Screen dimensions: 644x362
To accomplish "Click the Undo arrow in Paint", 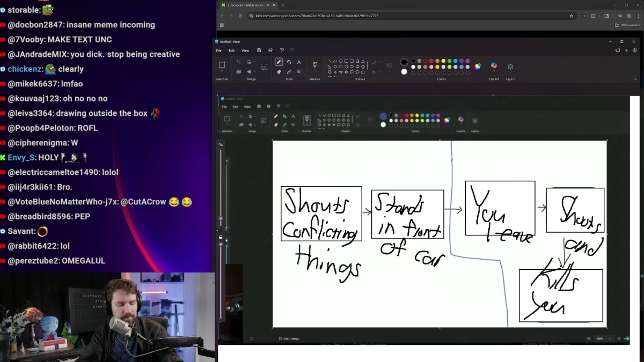I will (x=281, y=50).
